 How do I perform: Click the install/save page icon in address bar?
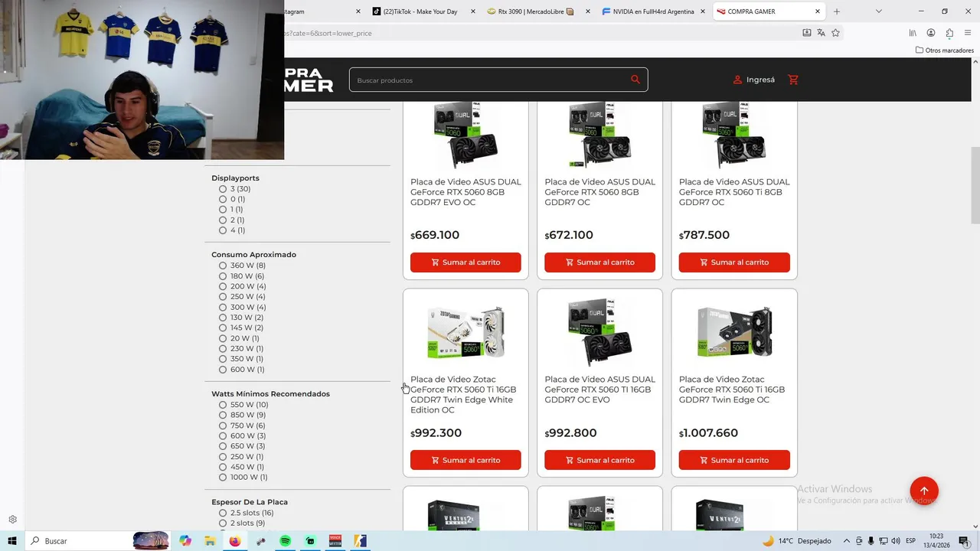[806, 33]
